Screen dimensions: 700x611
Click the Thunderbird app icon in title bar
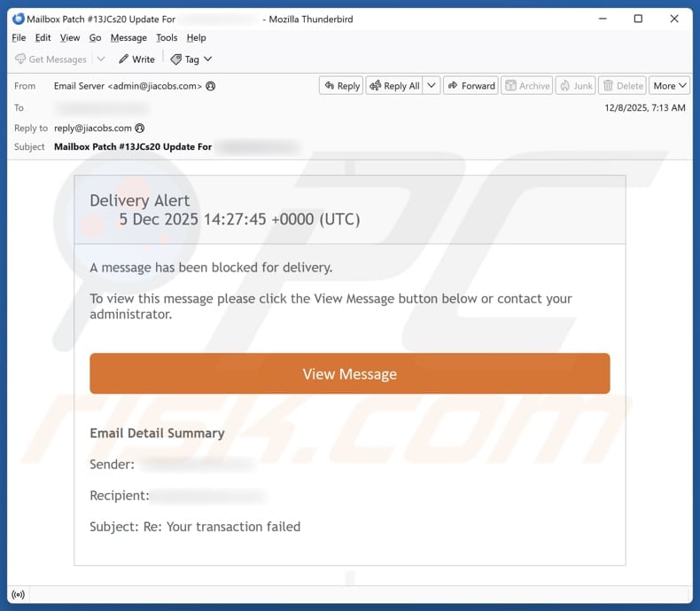click(19, 19)
